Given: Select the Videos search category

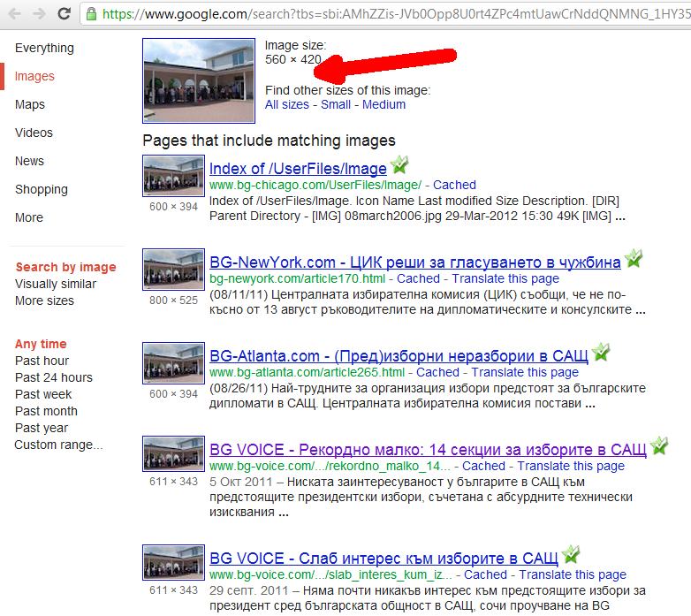Looking at the screenshot, I should coord(34,133).
